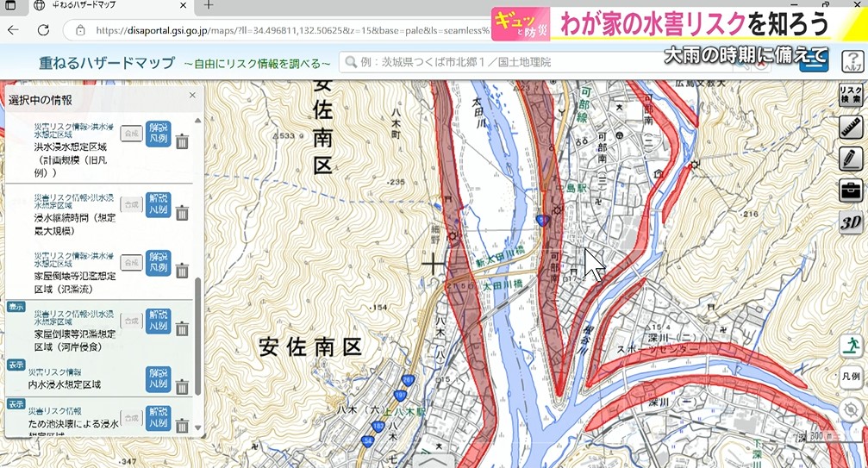Click route 261 marker on map
The image size is (868, 468).
408,380
